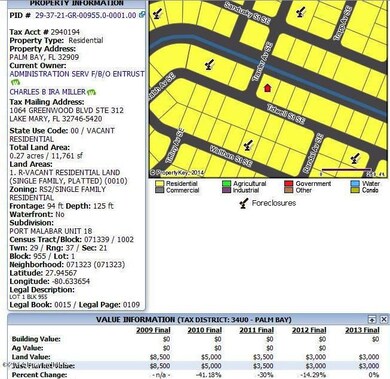Click the Sandusky St SE street label
This screenshot has height=379, width=390.
(x=247, y=13)
